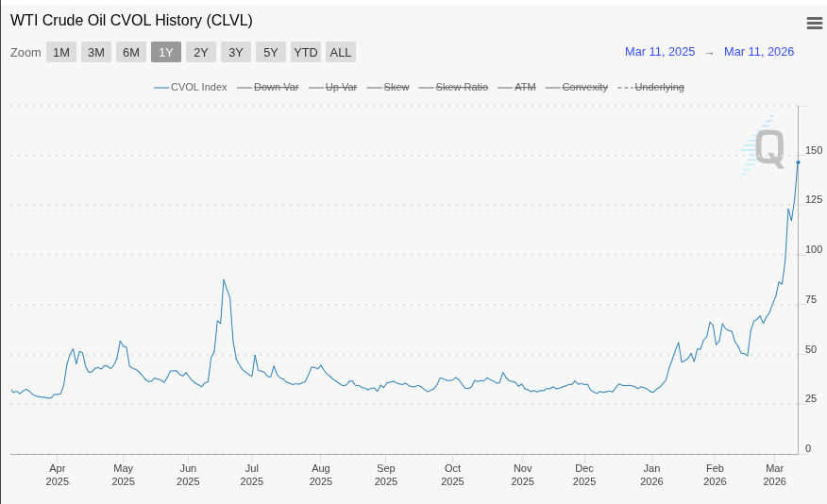The width and height of the screenshot is (827, 504).
Task: Set zoom range to 1M
Action: click(x=61, y=52)
